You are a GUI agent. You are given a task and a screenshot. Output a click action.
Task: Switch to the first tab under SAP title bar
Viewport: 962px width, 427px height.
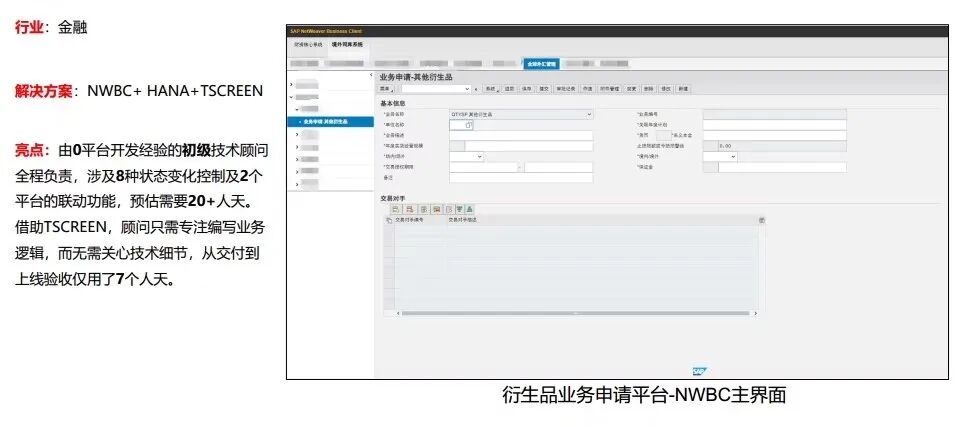[x=307, y=45]
